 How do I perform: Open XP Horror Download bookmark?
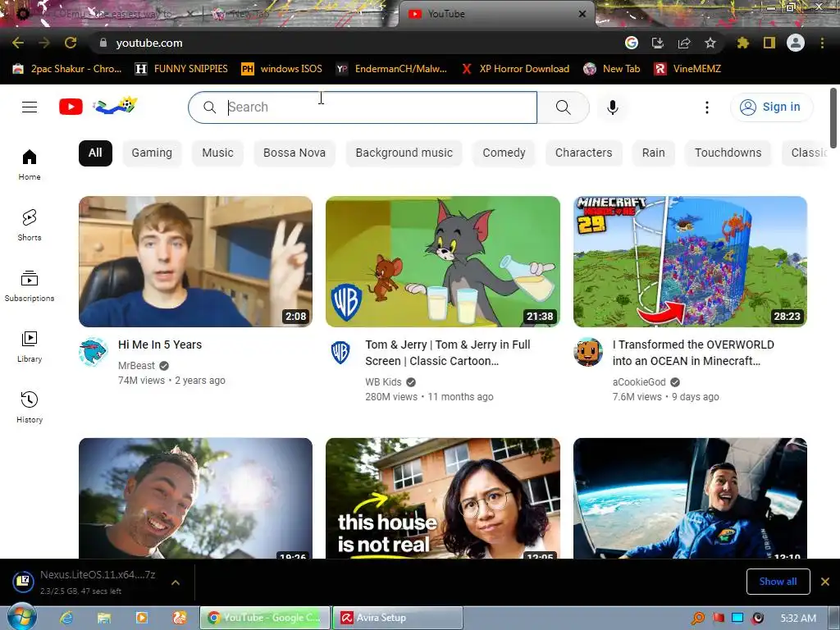(x=515, y=69)
